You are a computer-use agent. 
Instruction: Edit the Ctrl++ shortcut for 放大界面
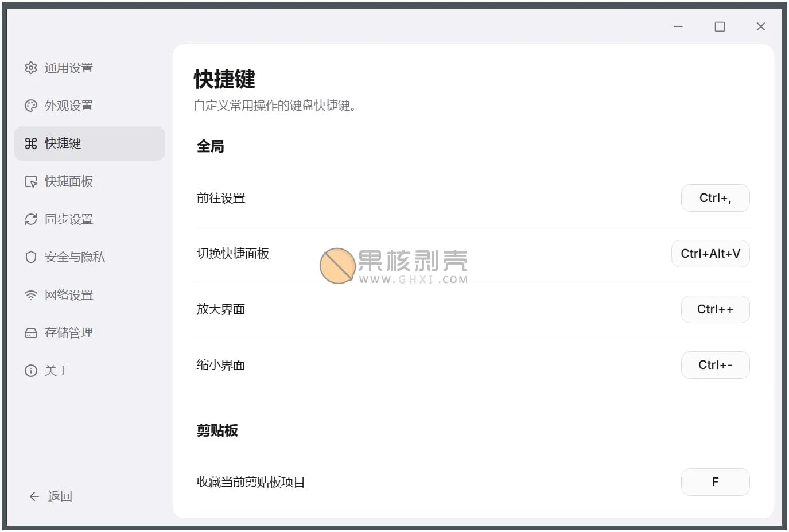715,309
